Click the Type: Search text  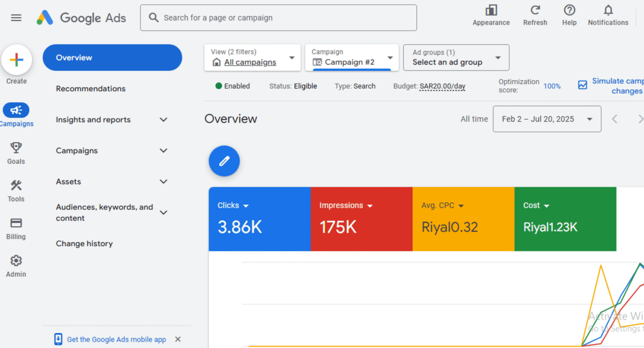coord(355,86)
